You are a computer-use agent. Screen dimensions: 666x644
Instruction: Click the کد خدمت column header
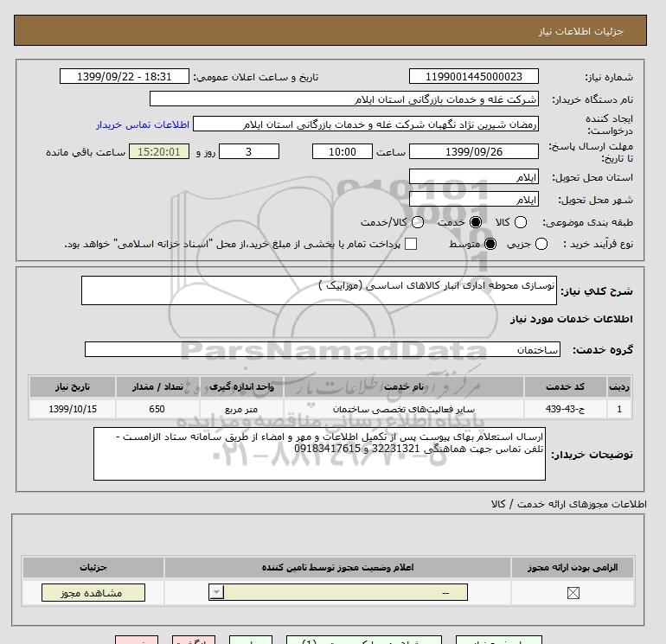(x=565, y=386)
